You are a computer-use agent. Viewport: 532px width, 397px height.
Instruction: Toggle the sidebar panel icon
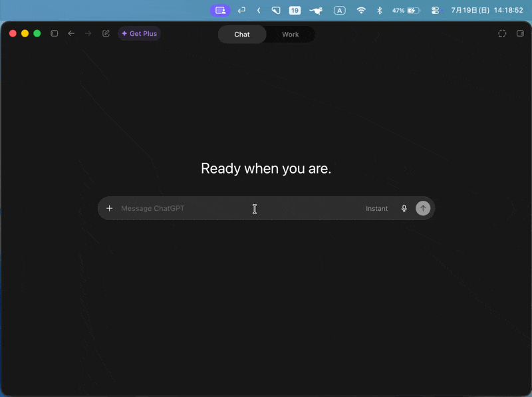click(55, 33)
